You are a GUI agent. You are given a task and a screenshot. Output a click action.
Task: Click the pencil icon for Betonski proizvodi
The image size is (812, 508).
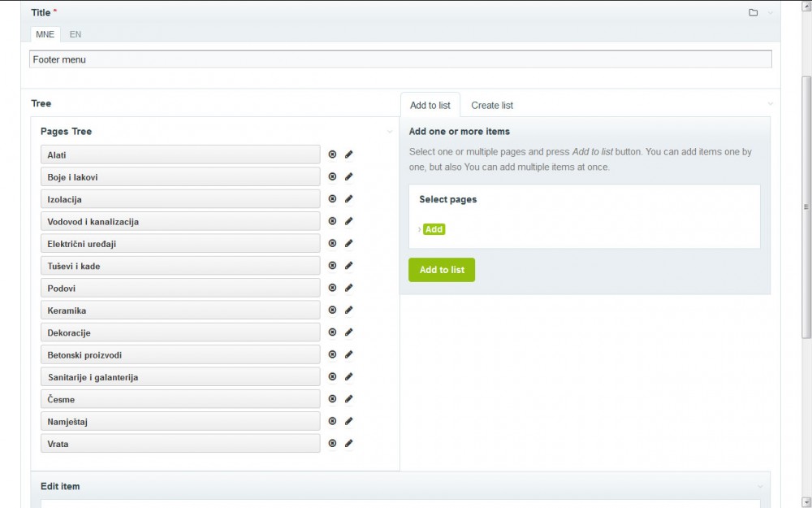pyautogui.click(x=349, y=354)
